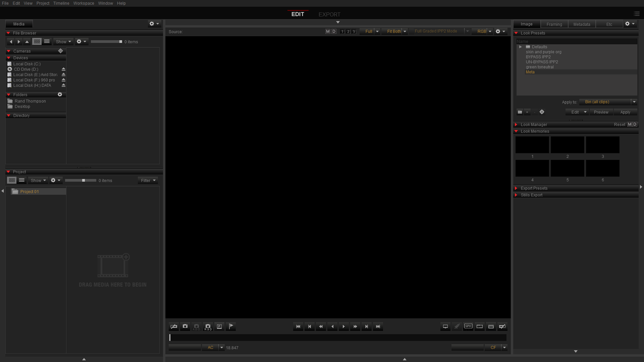Play the clip in reverse
644x362 pixels.
tap(332, 326)
